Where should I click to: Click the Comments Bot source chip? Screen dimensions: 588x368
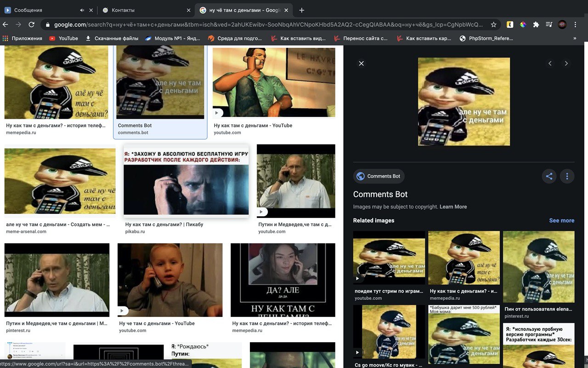tap(379, 176)
